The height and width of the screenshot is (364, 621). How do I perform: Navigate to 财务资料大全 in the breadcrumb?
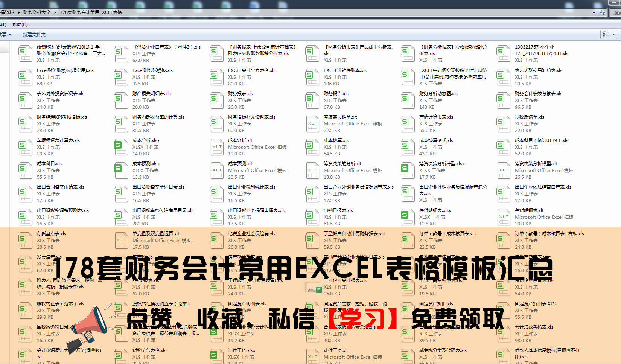click(x=37, y=12)
